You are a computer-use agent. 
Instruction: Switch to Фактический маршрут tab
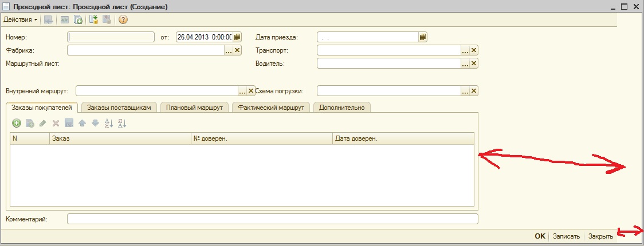coord(271,107)
